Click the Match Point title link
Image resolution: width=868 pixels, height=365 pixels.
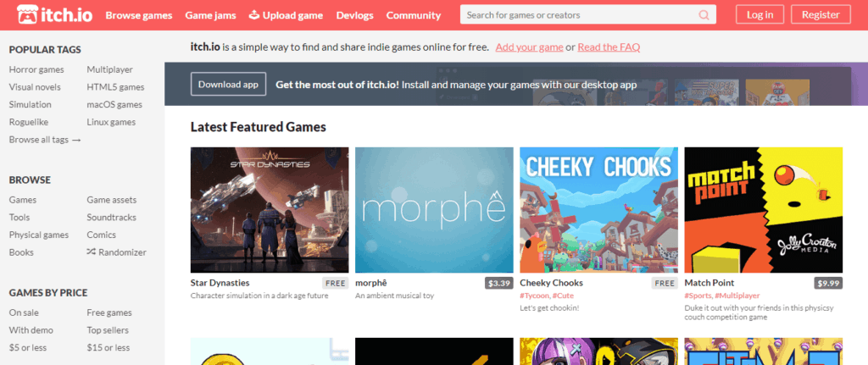point(709,283)
